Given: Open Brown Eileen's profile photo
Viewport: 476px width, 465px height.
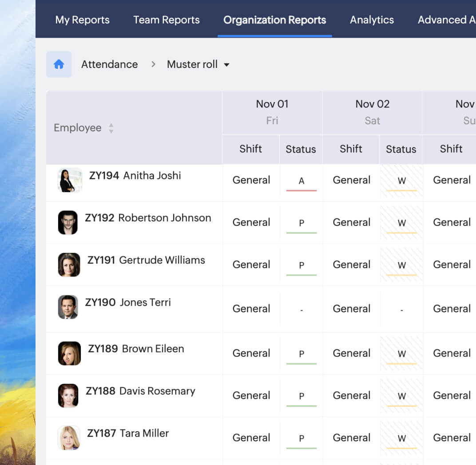Looking at the screenshot, I should click(69, 353).
